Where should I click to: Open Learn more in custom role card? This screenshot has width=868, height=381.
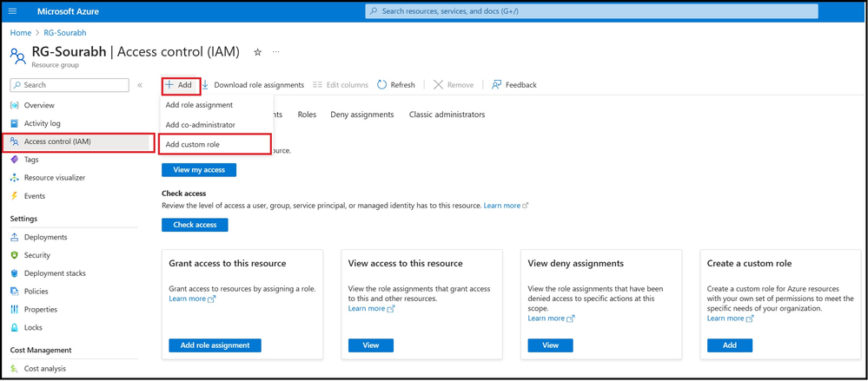(x=730, y=318)
